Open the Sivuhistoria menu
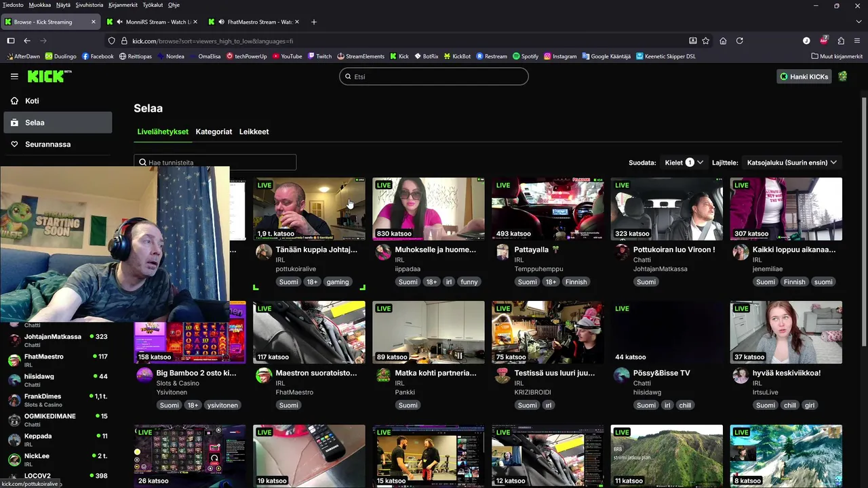 click(90, 5)
